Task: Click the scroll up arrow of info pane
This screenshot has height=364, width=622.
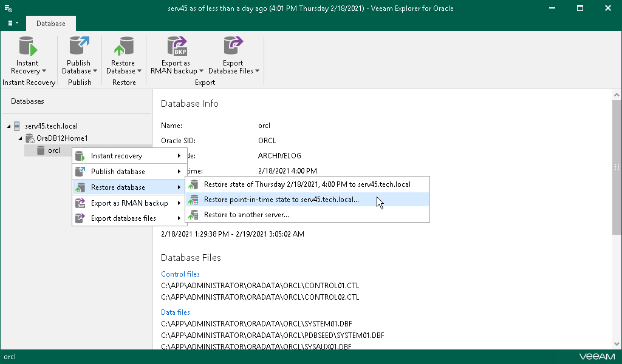Action: click(617, 95)
